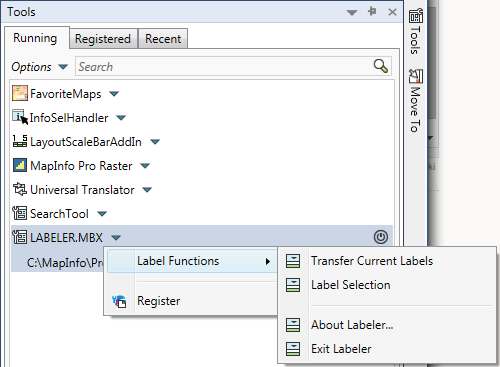Open the Tools window position dropdown arrow

352,13
